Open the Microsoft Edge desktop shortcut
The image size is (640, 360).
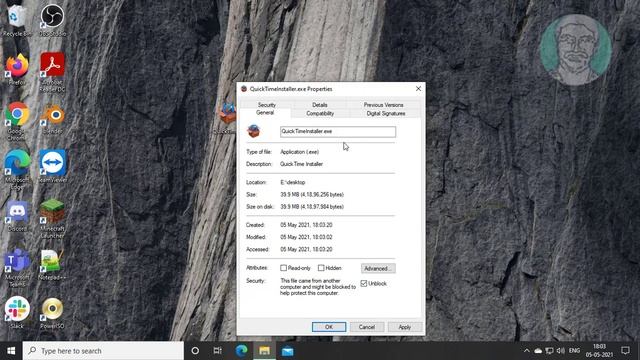(x=17, y=169)
